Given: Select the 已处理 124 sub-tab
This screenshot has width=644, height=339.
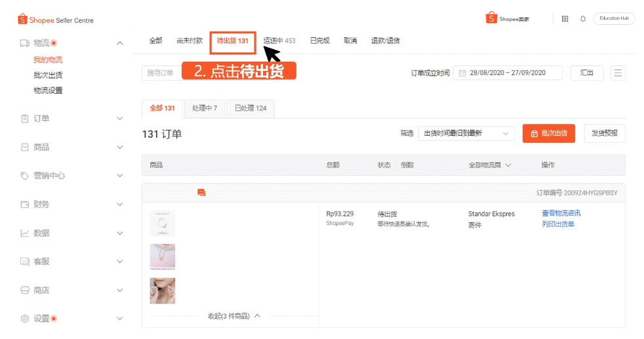Looking at the screenshot, I should [x=251, y=108].
